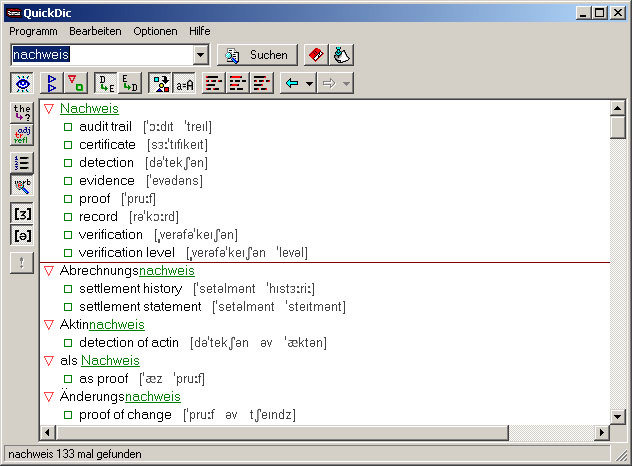
Task: Click the eye view icon in toolbar
Action: pos(23,83)
